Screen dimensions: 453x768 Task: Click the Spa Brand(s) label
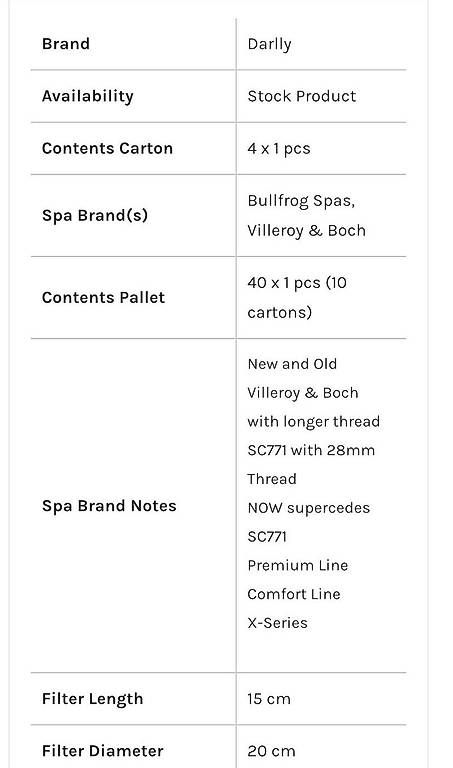(95, 215)
